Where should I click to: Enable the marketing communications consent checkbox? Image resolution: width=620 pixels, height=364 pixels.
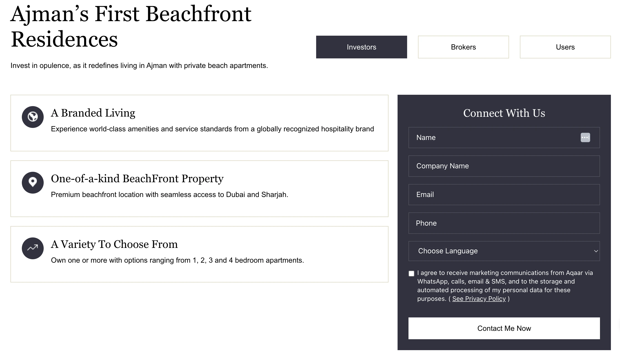(411, 273)
